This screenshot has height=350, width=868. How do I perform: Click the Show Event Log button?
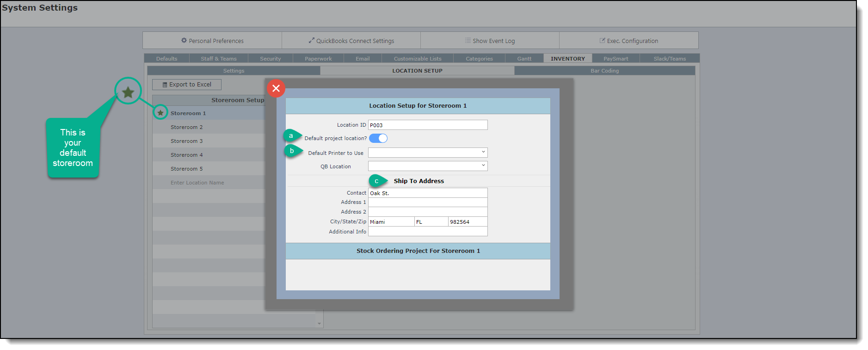[490, 41]
